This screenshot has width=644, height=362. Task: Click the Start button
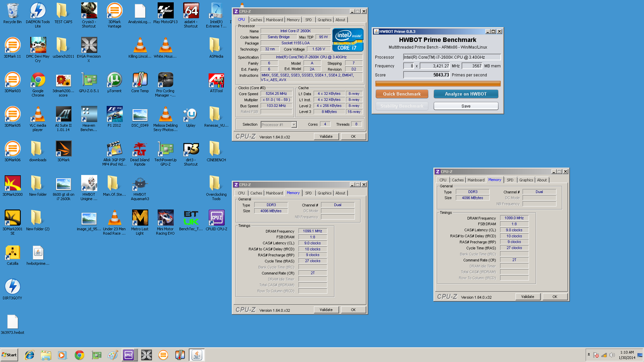coord(9,355)
